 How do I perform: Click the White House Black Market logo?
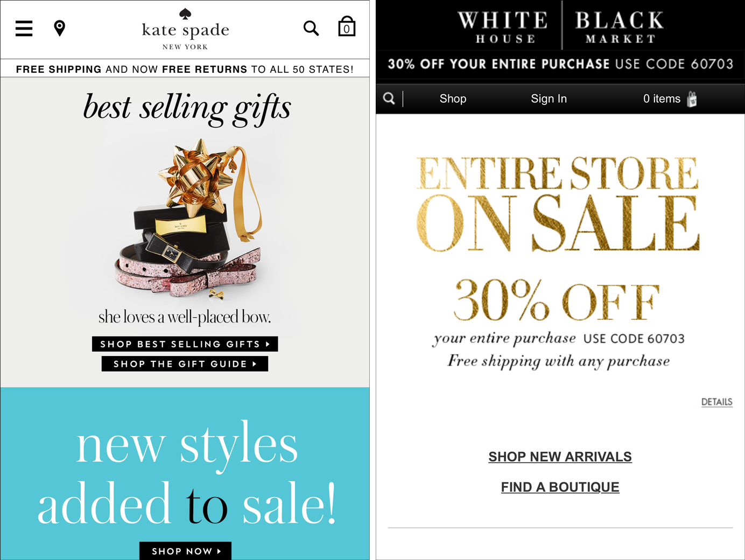560,26
